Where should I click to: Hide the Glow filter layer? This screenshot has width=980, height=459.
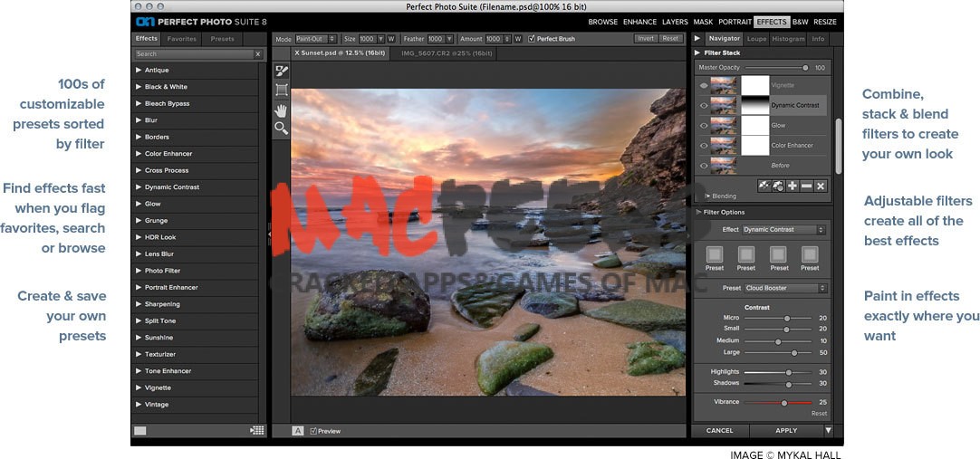pos(704,125)
